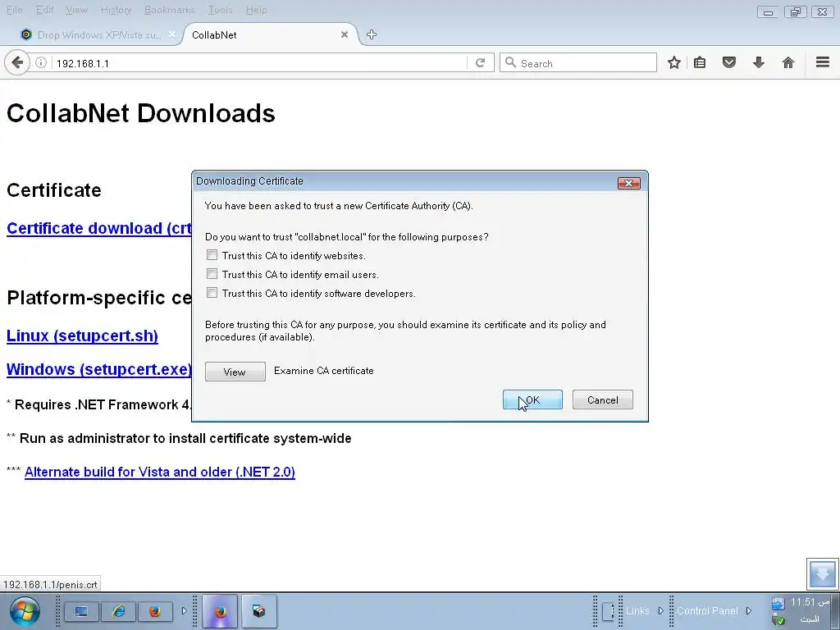Enable Trust this CA to identify email users
This screenshot has height=630, width=840.
[212, 274]
